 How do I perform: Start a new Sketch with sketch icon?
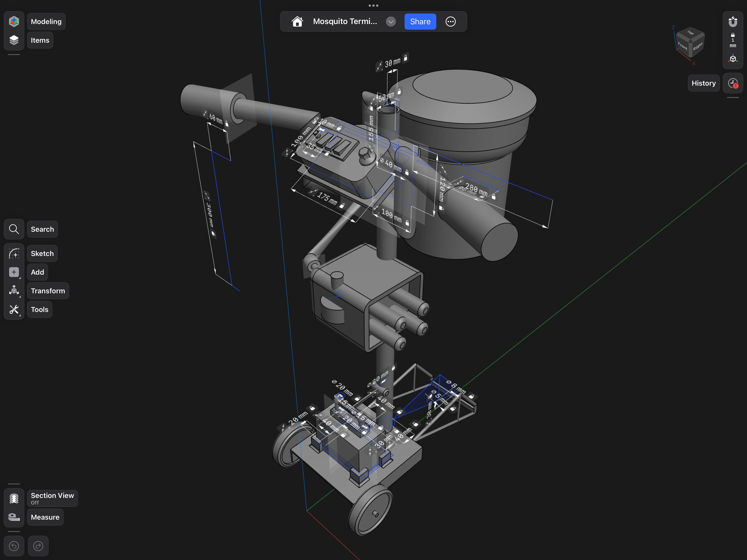pos(14,253)
